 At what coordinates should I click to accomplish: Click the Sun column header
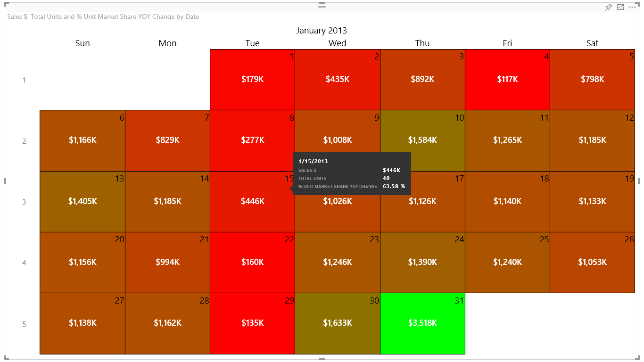click(x=83, y=43)
